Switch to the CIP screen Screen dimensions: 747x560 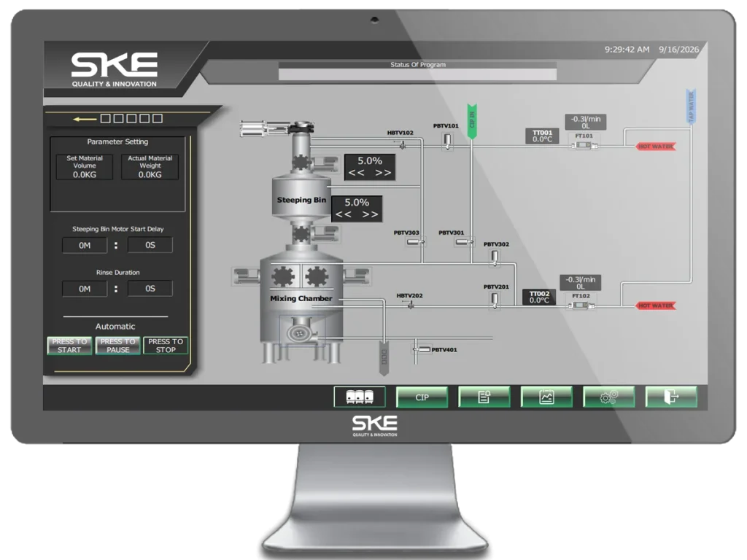point(422,397)
